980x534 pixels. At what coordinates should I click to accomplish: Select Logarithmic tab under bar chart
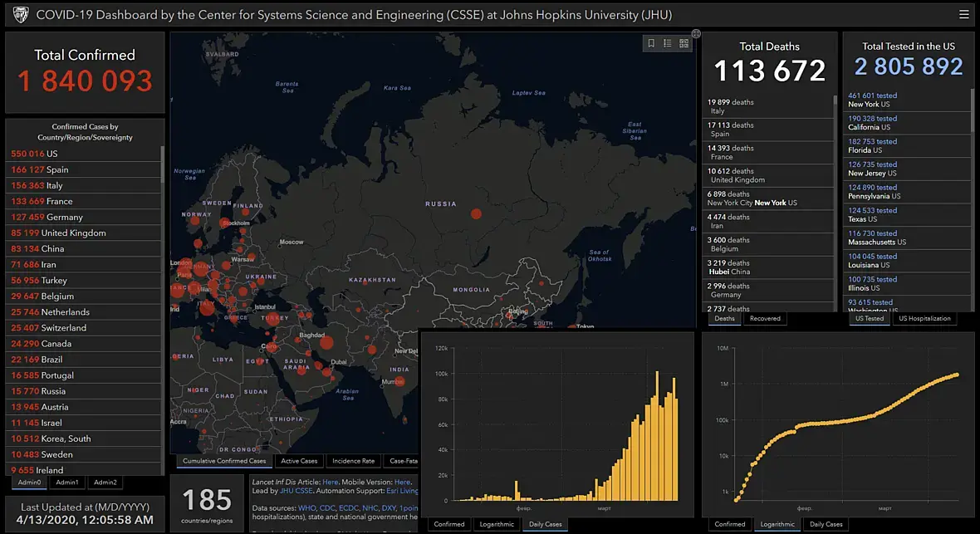(497, 524)
